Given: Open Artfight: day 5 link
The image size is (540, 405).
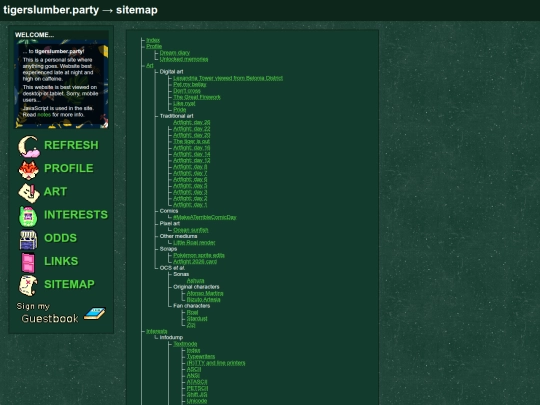Looking at the screenshot, I should pos(190,186).
